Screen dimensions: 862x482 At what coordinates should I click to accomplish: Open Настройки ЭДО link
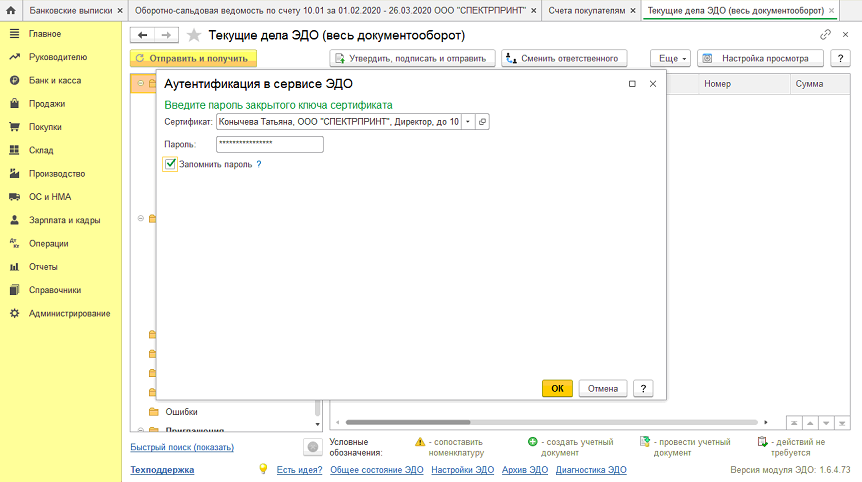pyautogui.click(x=462, y=469)
